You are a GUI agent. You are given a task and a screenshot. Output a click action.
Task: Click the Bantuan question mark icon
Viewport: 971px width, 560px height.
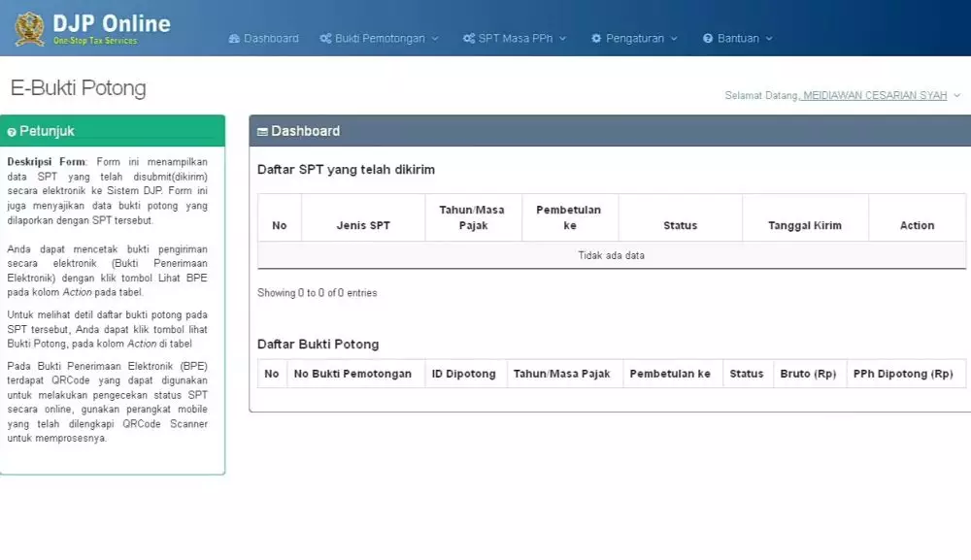(x=708, y=39)
